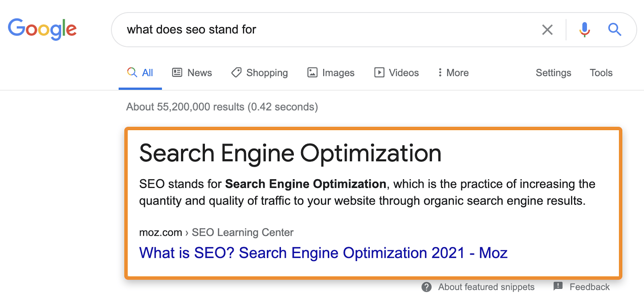Click the Google logo

42,29
